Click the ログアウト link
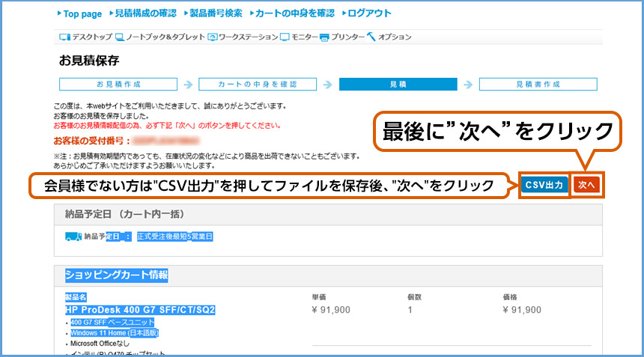 (369, 13)
